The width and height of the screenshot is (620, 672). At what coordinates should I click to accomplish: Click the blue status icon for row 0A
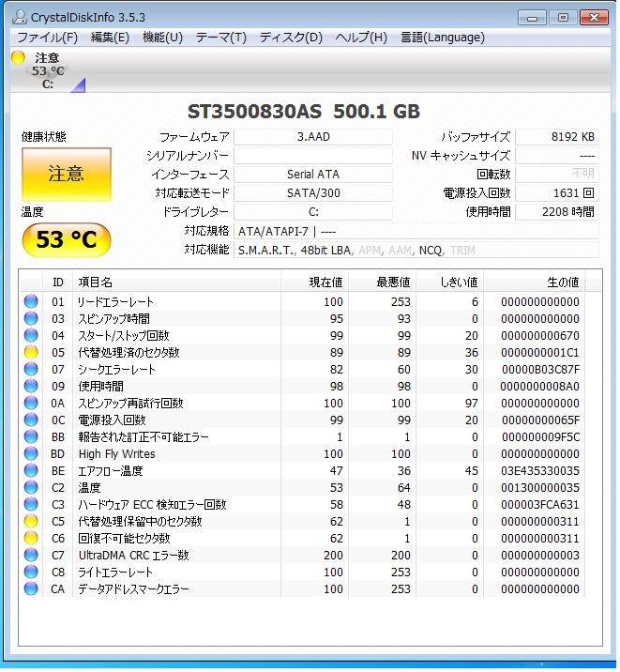(x=31, y=403)
